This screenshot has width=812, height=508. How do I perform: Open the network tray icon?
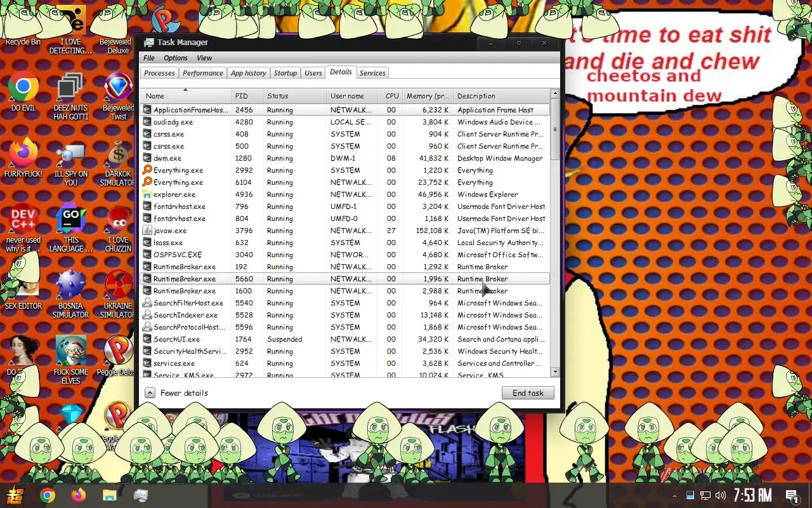pyautogui.click(x=705, y=495)
